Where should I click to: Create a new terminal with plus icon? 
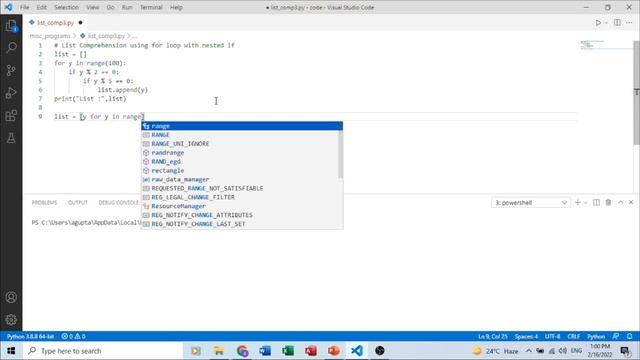pos(578,202)
